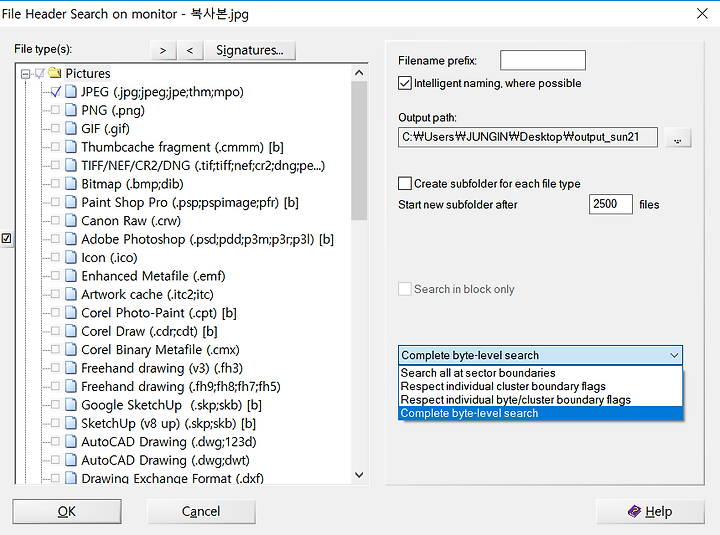Click the scroll down arrow of file list
This screenshot has height=535, width=720.
coord(359,475)
